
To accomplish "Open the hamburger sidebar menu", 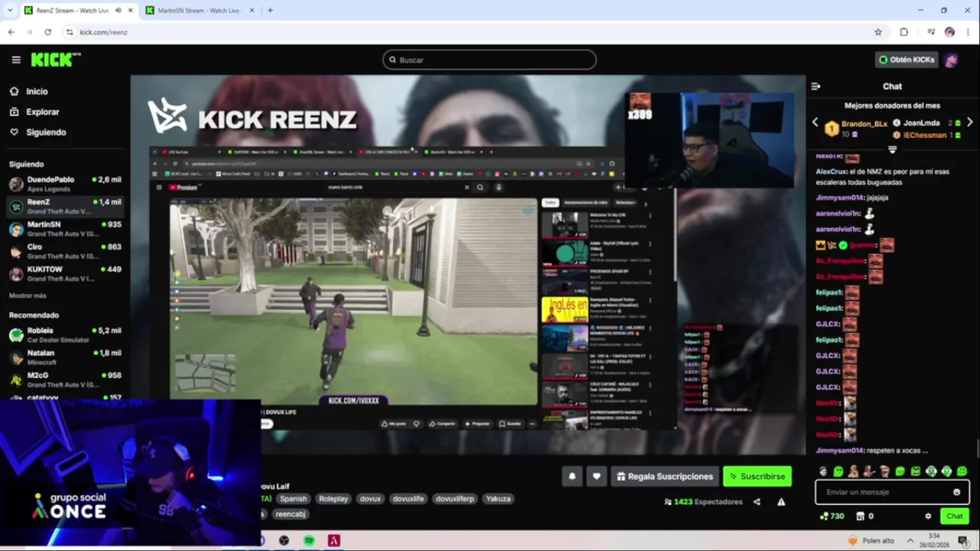I will click(x=16, y=60).
